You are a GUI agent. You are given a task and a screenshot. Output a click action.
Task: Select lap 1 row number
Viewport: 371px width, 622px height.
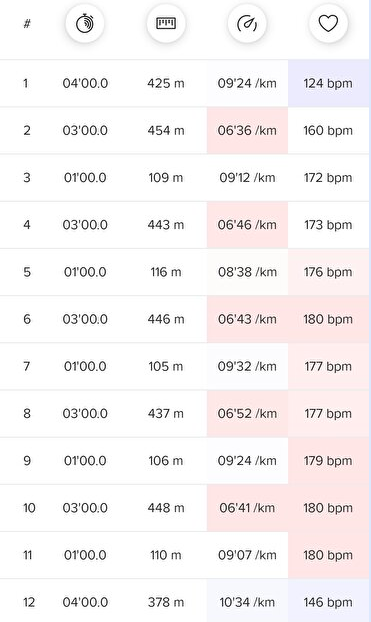click(25, 83)
